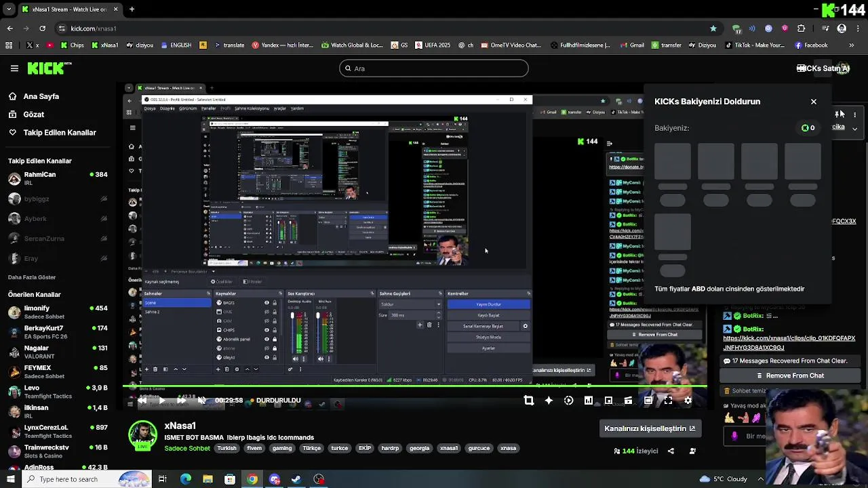Share the xNasa1 stream
Image resolution: width=868 pixels, height=488 pixels.
(671, 451)
